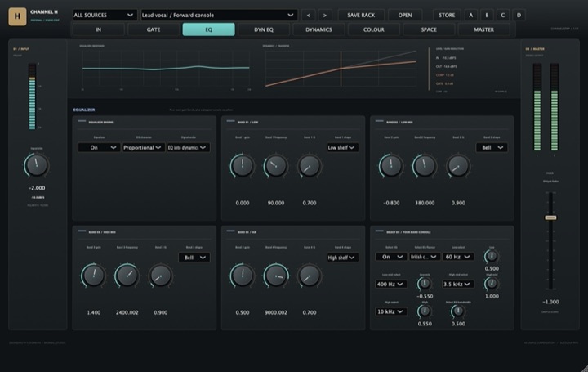Go to the previous preset arrow
588x372 pixels.
tap(308, 16)
